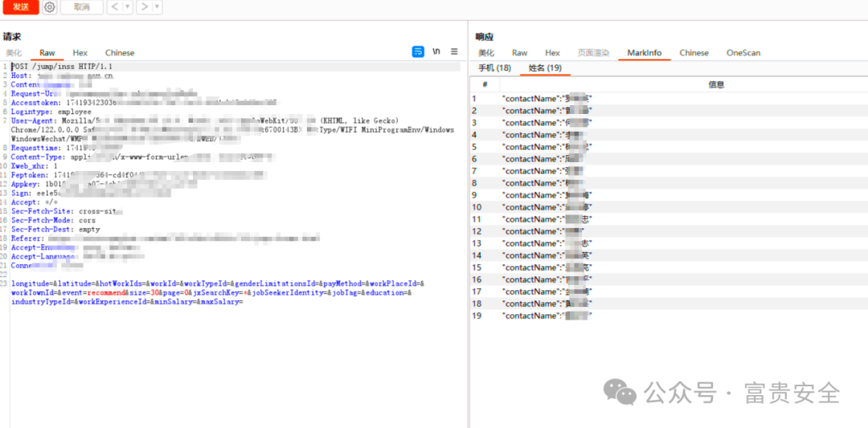
Task: Click the 信息 column header
Action: [x=716, y=84]
